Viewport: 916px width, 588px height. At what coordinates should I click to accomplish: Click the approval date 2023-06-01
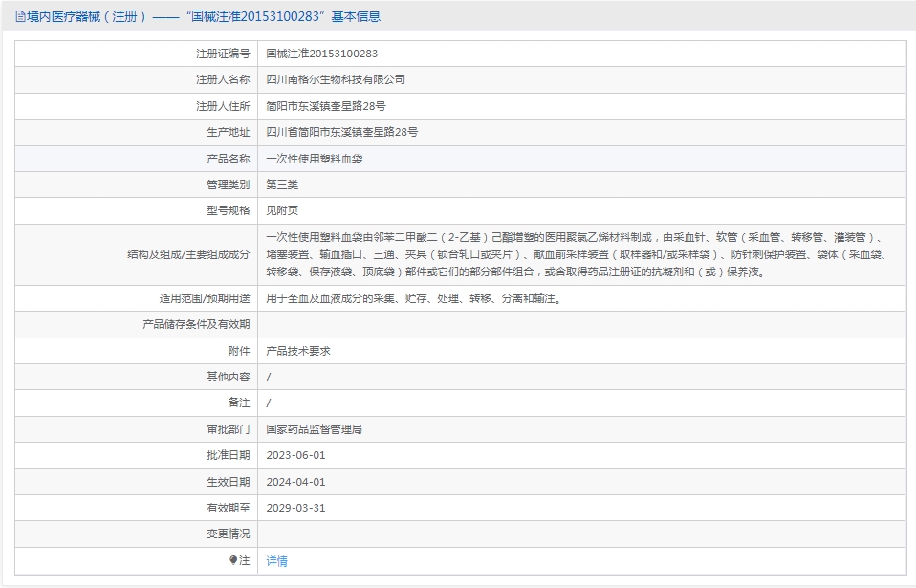coord(295,455)
